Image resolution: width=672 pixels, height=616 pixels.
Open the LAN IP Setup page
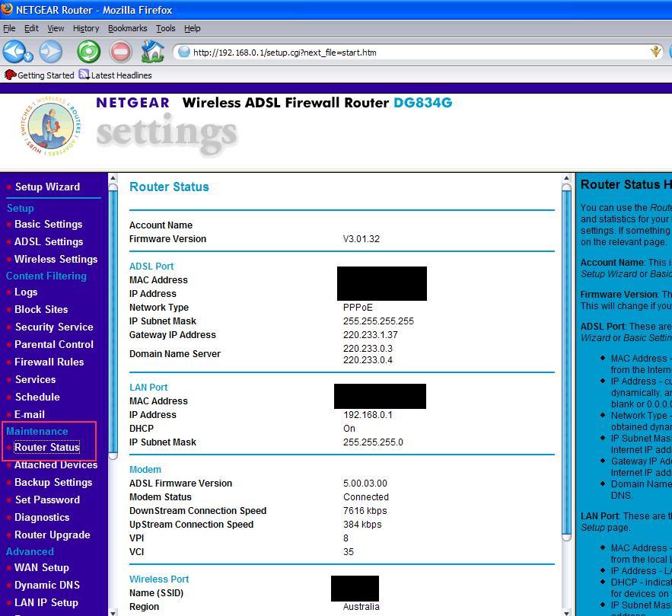[46, 603]
